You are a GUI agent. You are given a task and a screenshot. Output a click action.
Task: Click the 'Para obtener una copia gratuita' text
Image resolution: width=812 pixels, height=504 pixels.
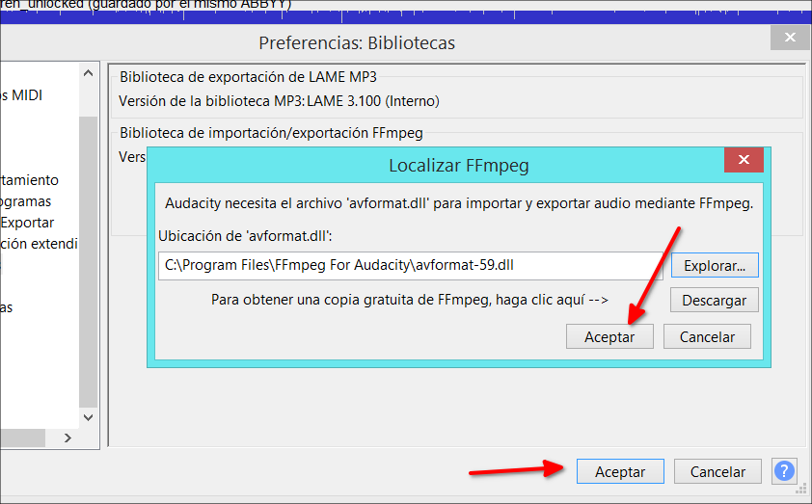409,300
